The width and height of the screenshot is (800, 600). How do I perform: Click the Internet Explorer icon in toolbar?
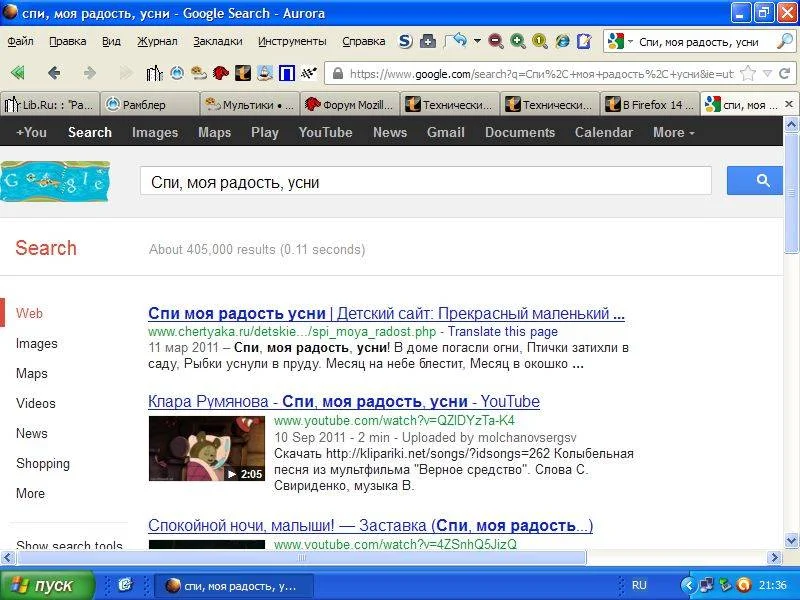(x=562, y=41)
